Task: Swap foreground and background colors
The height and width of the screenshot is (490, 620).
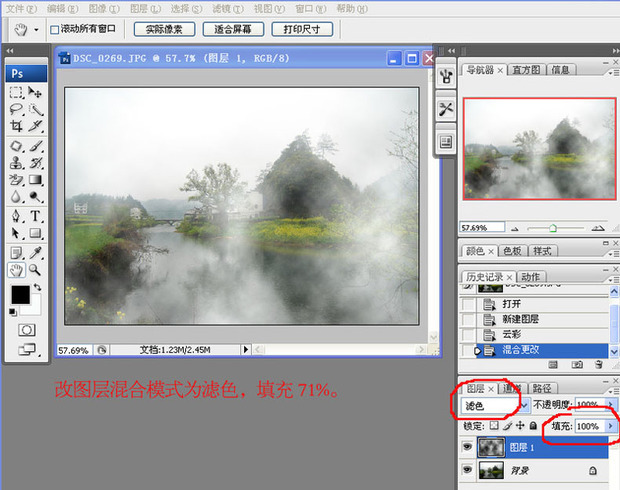Action: [37, 287]
